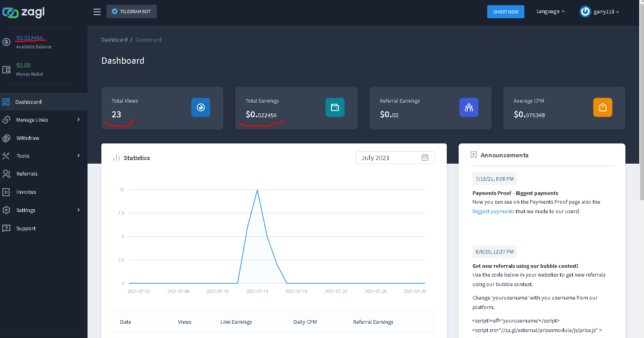Click the Money Wallet icon in sidebar
644x338 pixels.
(x=6, y=70)
